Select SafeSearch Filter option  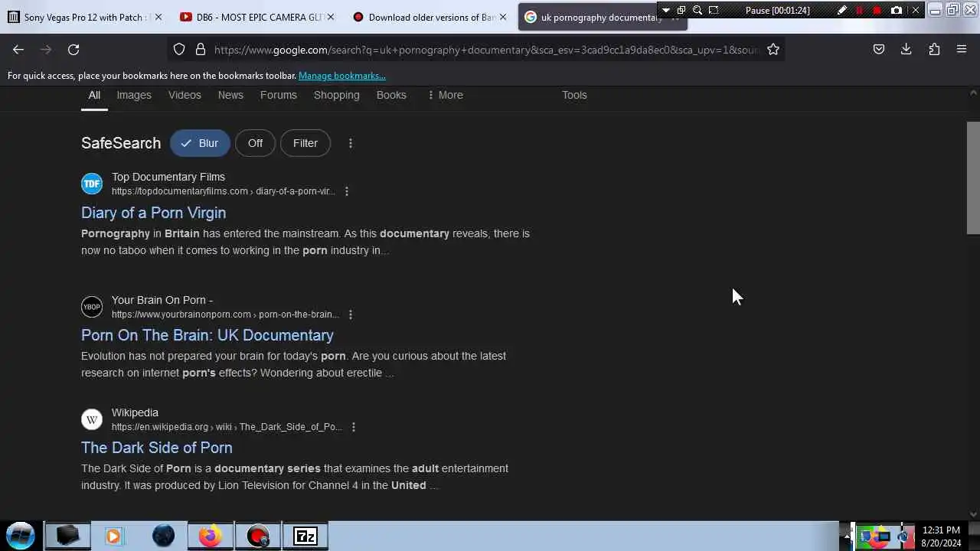coord(305,143)
